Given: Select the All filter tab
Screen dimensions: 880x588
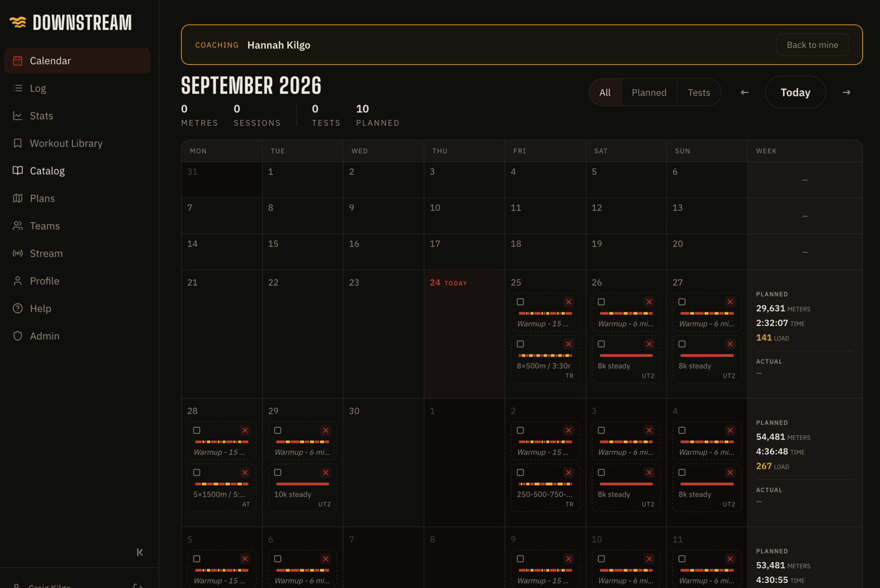Looking at the screenshot, I should [x=605, y=92].
